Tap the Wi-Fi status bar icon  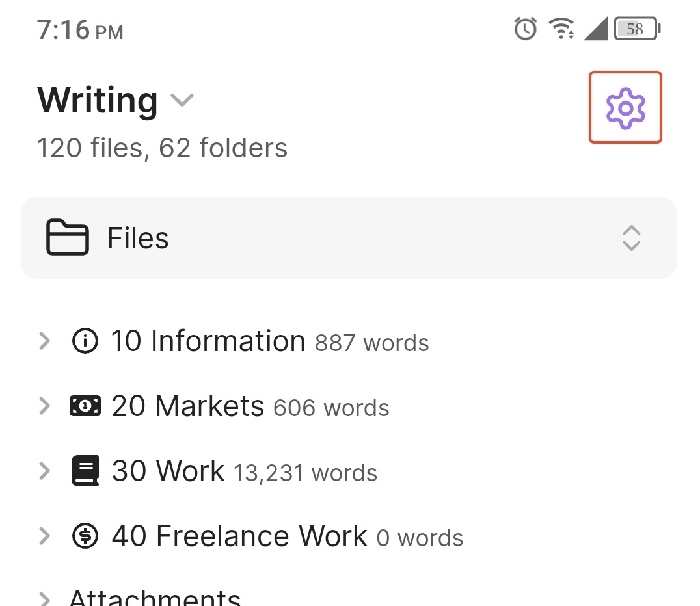[x=561, y=29]
